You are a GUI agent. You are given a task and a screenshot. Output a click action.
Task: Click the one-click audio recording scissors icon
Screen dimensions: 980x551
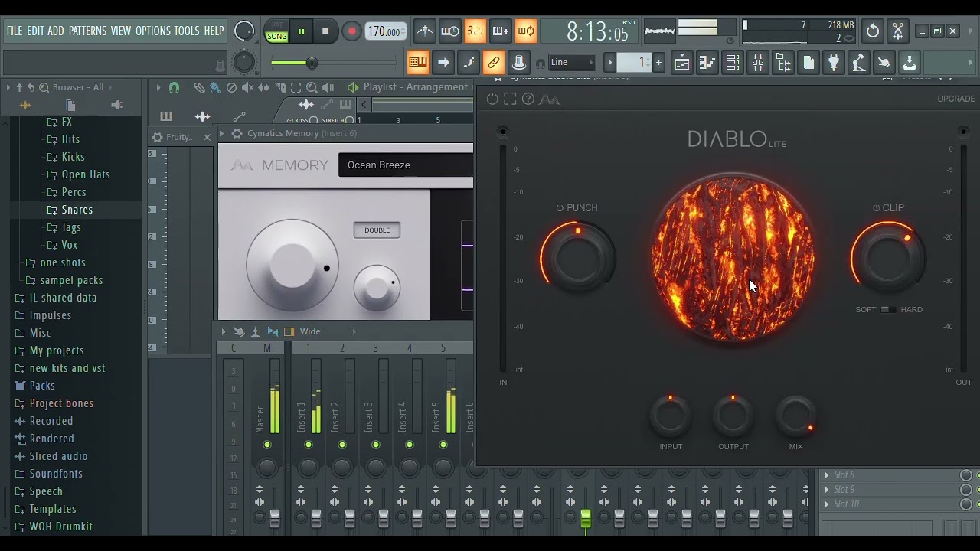coord(898,31)
